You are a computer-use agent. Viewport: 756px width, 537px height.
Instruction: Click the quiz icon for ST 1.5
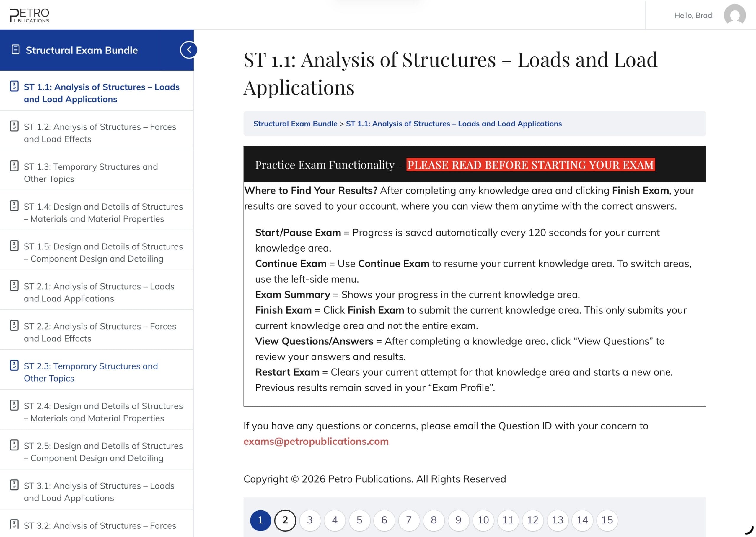(14, 246)
